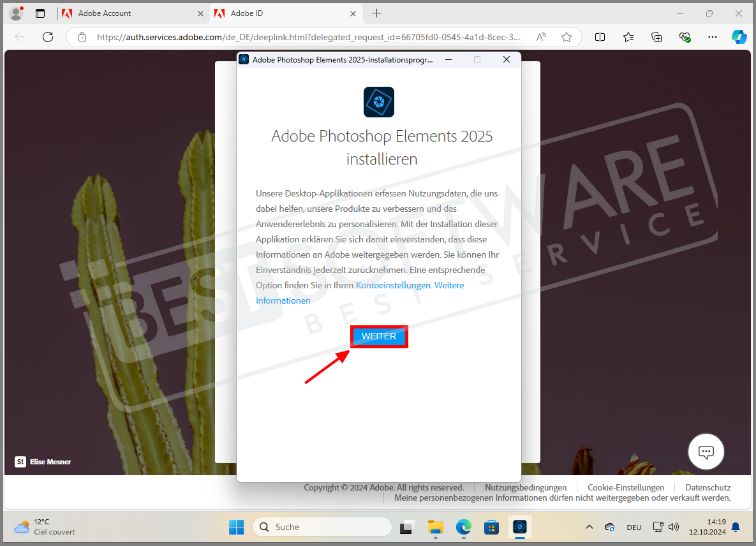Open the volume control tray icon
Image resolution: width=756 pixels, height=546 pixels.
[x=674, y=528]
